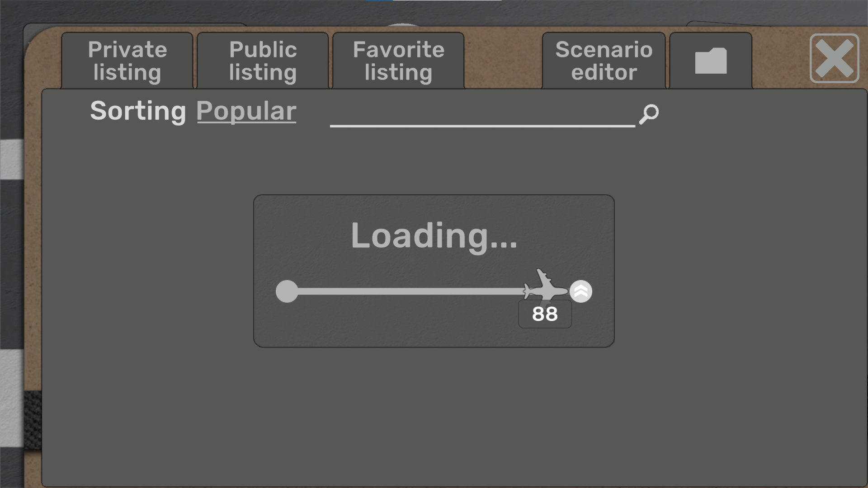Switch to the Private listing tab

click(127, 61)
